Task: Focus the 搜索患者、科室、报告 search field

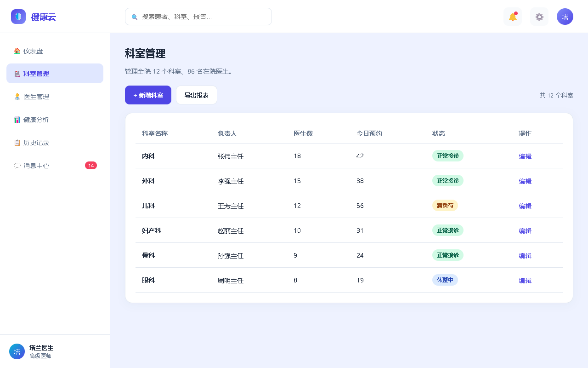Action: [x=198, y=17]
